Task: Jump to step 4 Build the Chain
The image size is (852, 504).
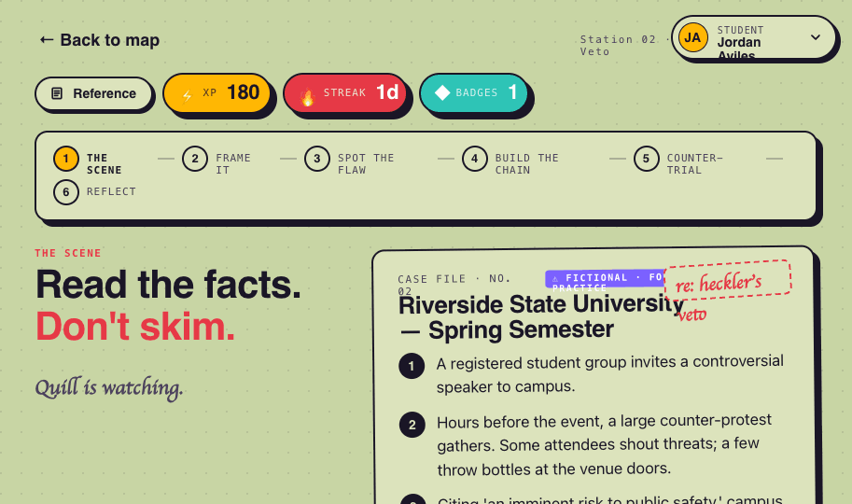Action: coord(510,159)
